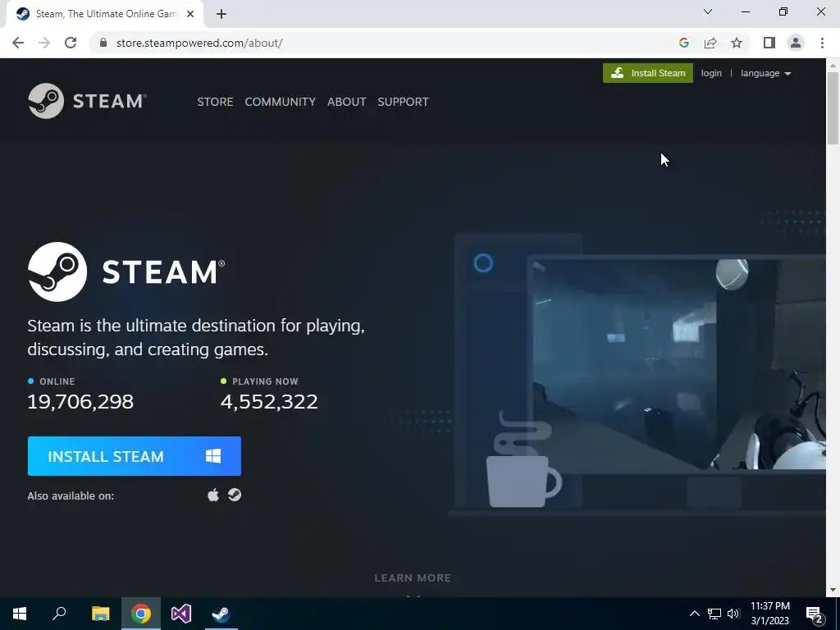Image resolution: width=840 pixels, height=630 pixels.
Task: Click the LEARN MORE link
Action: pyautogui.click(x=413, y=578)
